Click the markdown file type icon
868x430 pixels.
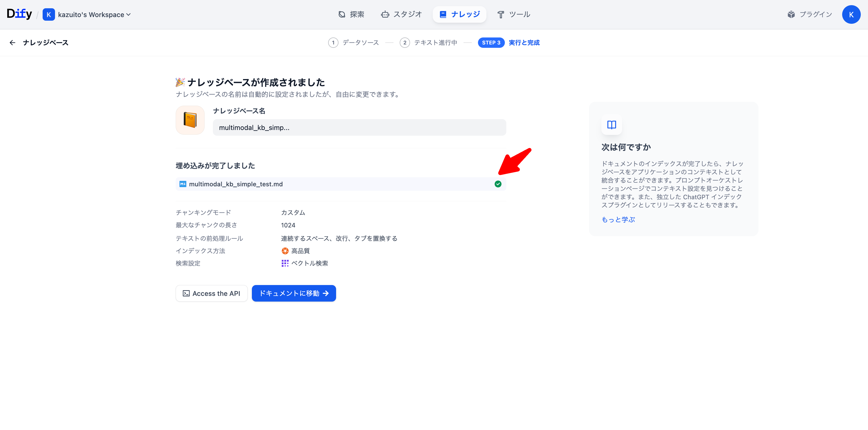point(183,184)
